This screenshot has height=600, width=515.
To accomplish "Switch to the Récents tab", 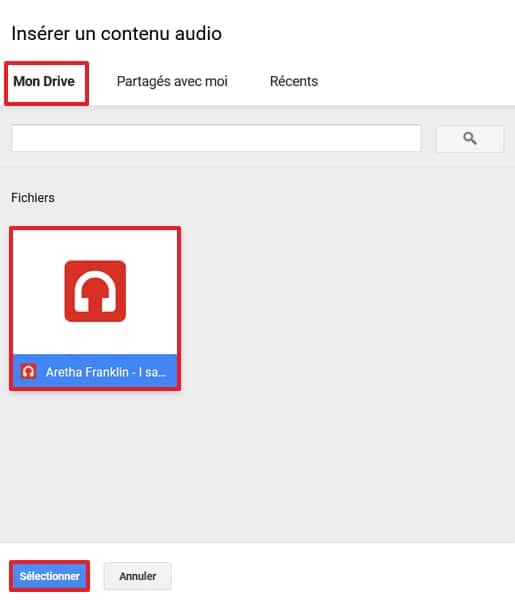I will [294, 82].
